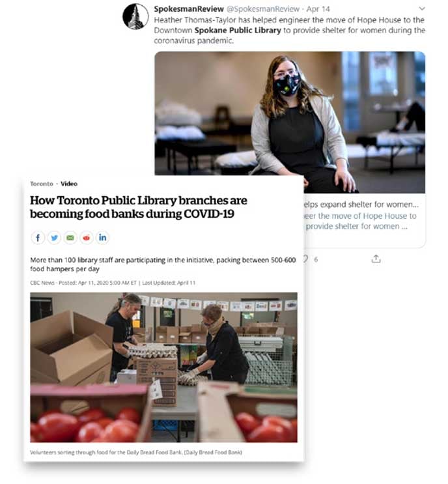Open the @SpokesmanReview handle link
448x484 pixels.
(x=263, y=9)
